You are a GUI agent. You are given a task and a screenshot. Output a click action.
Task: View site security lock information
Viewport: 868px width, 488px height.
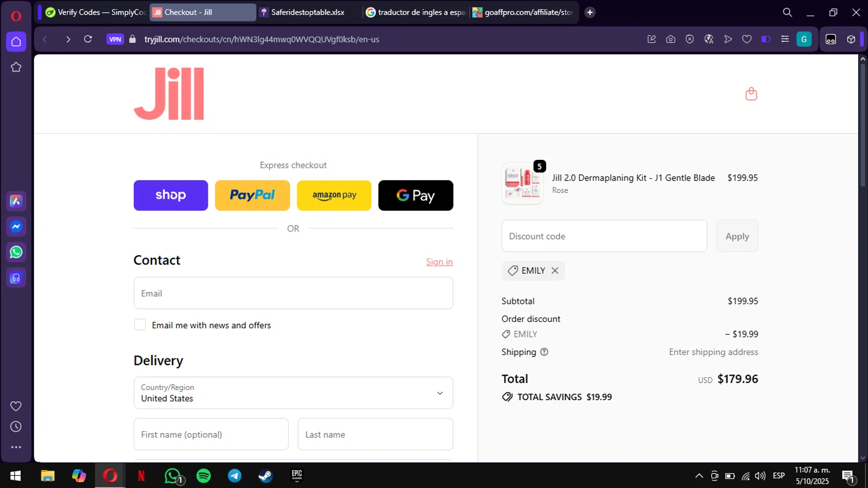(133, 39)
